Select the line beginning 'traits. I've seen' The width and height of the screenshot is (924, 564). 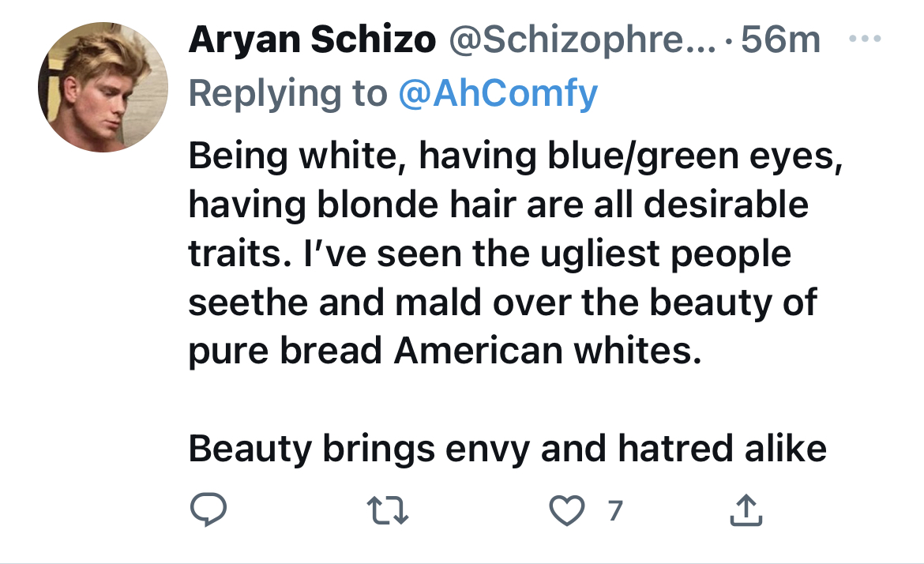[490, 254]
